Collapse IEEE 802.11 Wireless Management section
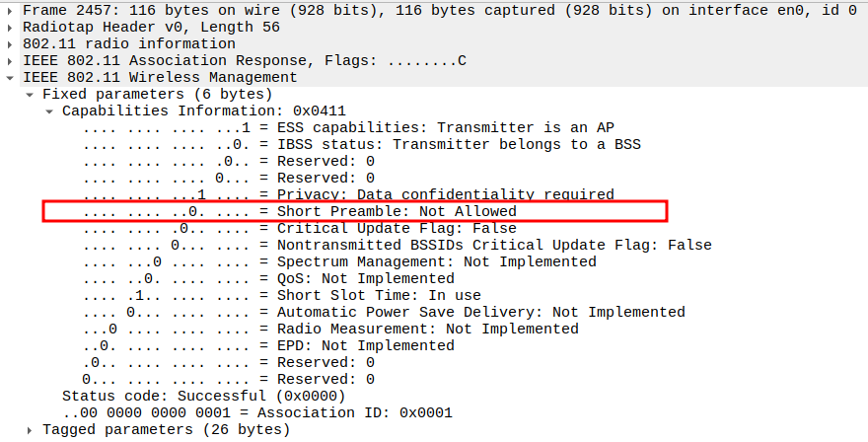The image size is (868, 442). pos(10,77)
